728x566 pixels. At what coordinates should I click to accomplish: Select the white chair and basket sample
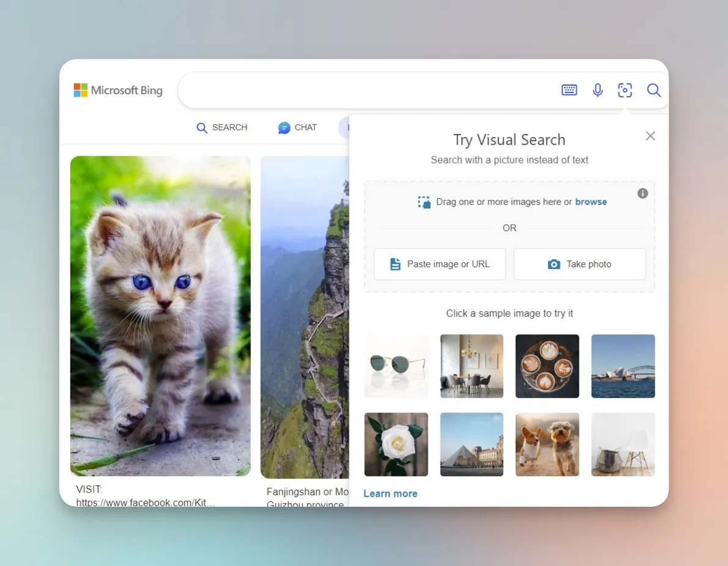coord(623,444)
